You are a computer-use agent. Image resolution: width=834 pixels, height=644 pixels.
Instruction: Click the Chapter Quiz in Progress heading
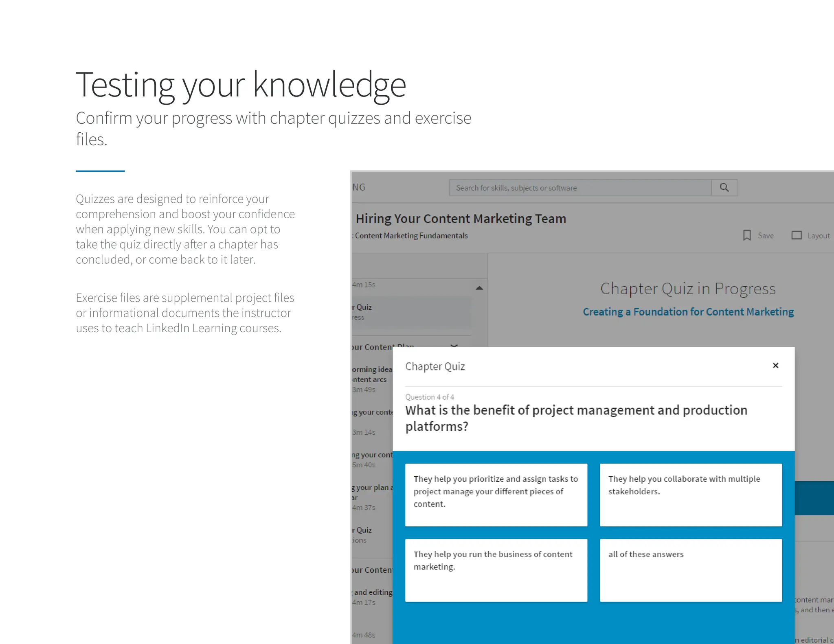click(x=688, y=289)
